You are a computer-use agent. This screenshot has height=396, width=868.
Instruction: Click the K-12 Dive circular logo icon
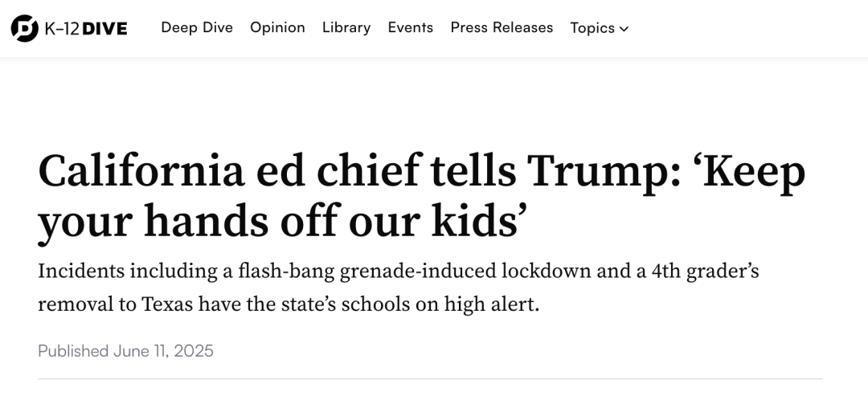tap(25, 28)
